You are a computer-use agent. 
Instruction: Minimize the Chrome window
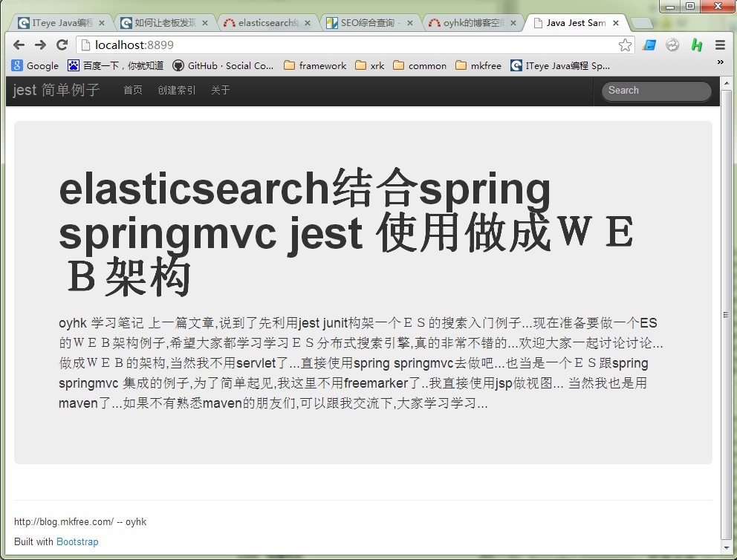[670, 6]
